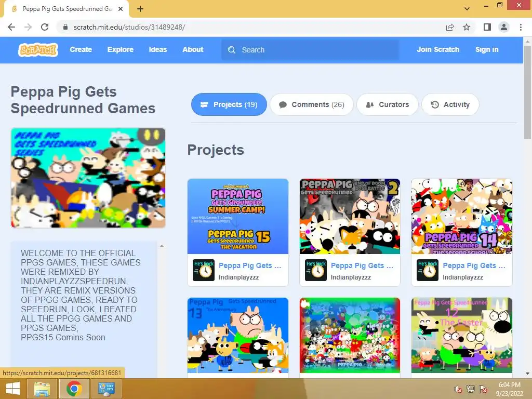Screen dimensions: 532x399
Task: Select the Projects (19) tab
Action: click(x=229, y=104)
